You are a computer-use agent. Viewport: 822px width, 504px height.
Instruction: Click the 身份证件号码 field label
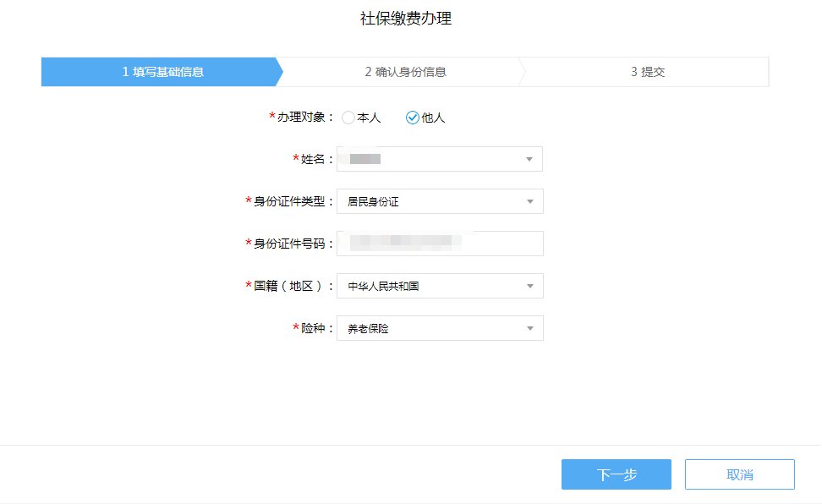[x=293, y=244]
